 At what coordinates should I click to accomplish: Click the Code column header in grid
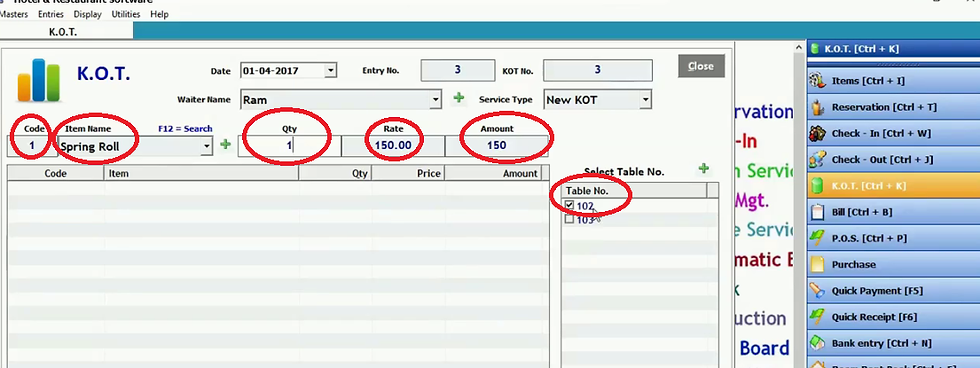(x=56, y=173)
